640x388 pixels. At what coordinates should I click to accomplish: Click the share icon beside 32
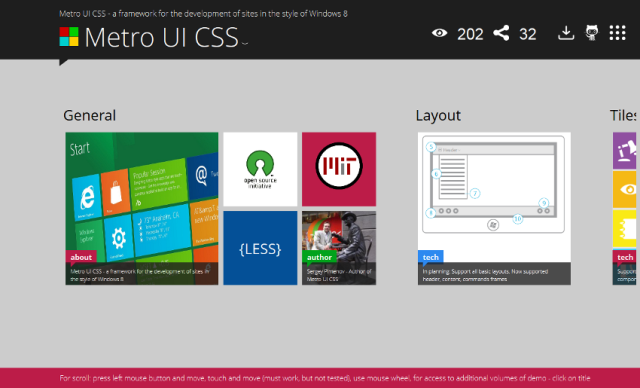pyautogui.click(x=501, y=33)
